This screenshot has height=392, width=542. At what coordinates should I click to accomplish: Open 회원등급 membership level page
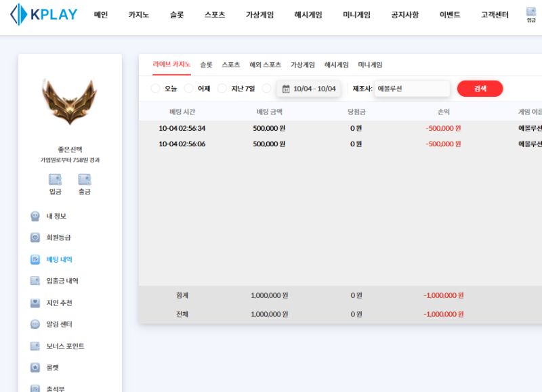[58, 238]
